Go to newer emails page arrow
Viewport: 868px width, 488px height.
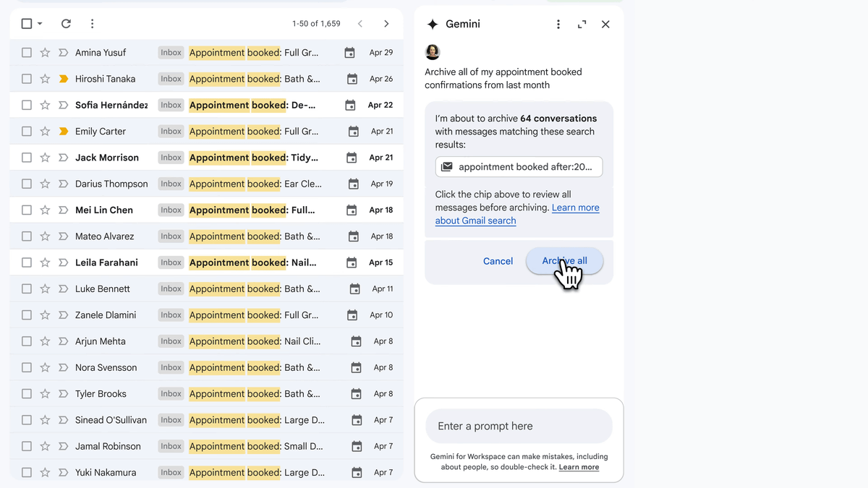pyautogui.click(x=360, y=24)
